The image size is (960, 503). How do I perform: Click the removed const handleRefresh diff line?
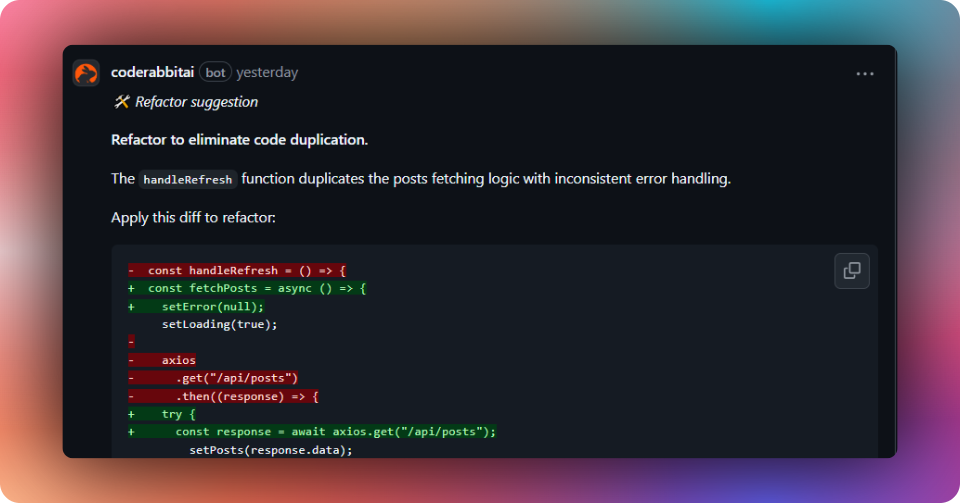(246, 271)
